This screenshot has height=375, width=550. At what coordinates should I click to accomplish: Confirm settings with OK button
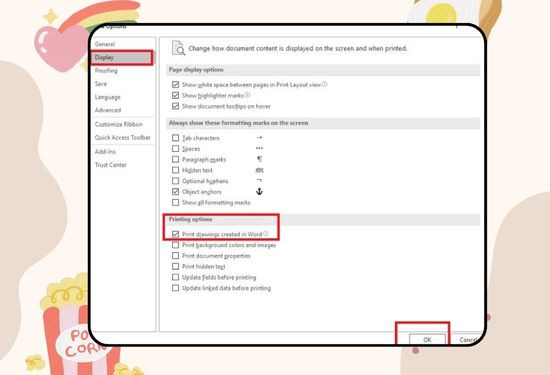pyautogui.click(x=427, y=340)
